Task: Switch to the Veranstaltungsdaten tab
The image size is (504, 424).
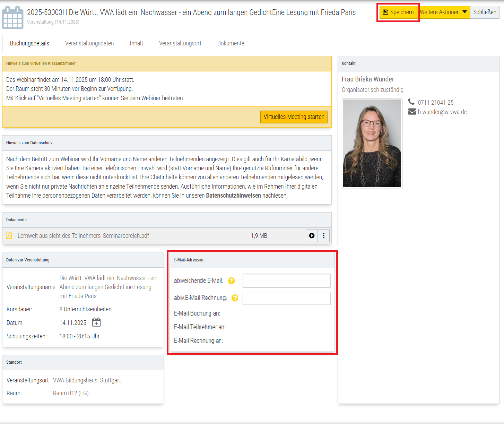Action: pyautogui.click(x=89, y=43)
